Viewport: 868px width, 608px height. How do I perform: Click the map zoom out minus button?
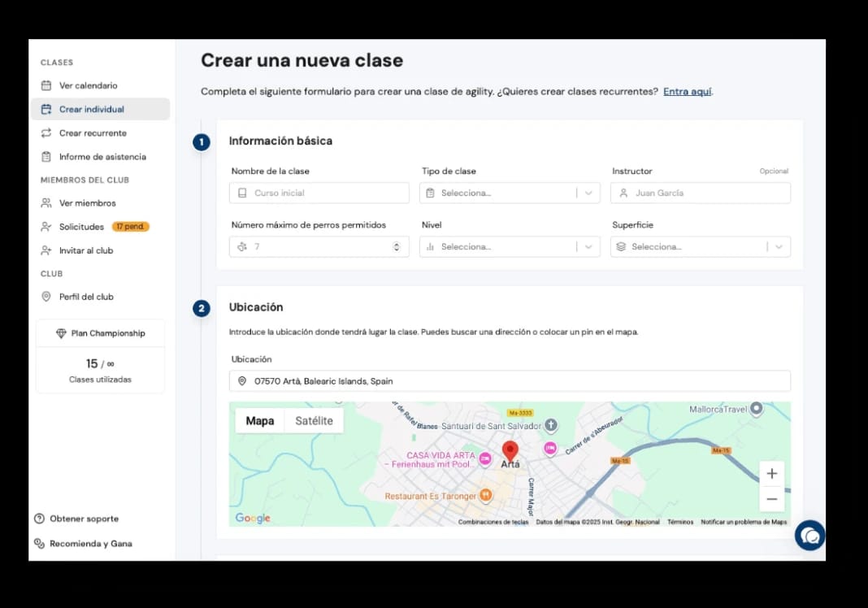point(771,499)
